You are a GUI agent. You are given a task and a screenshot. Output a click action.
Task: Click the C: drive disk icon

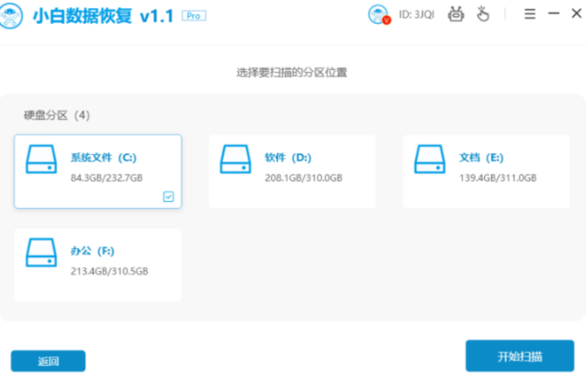[x=42, y=160]
